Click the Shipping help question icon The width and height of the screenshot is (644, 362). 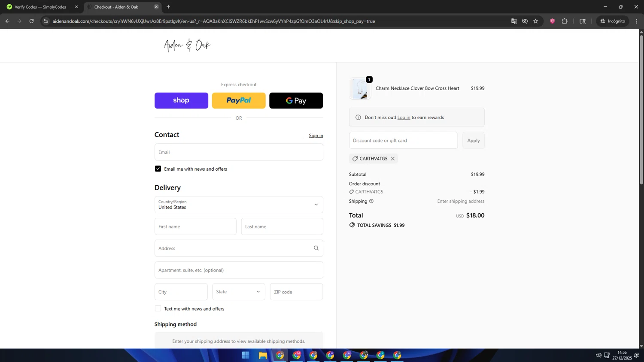click(371, 201)
